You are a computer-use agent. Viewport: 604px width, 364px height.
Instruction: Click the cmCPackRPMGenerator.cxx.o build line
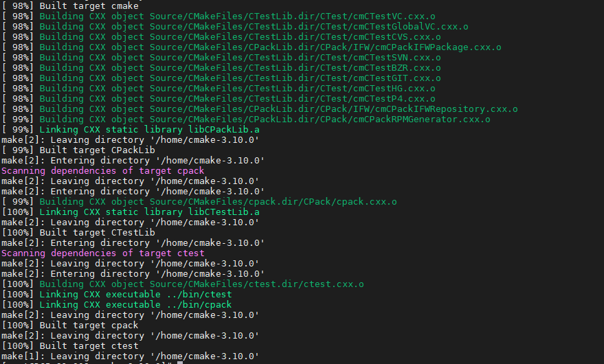tap(265, 119)
